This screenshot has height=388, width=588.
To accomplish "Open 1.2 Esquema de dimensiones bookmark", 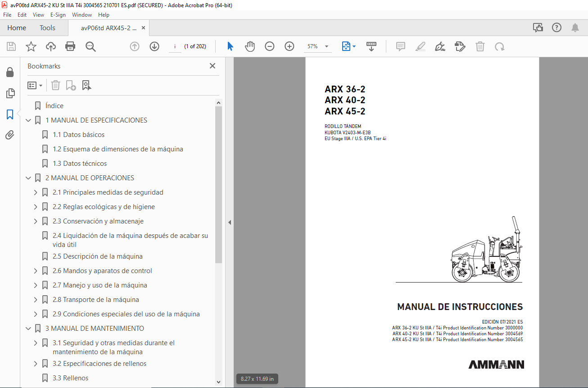I will 118,149.
